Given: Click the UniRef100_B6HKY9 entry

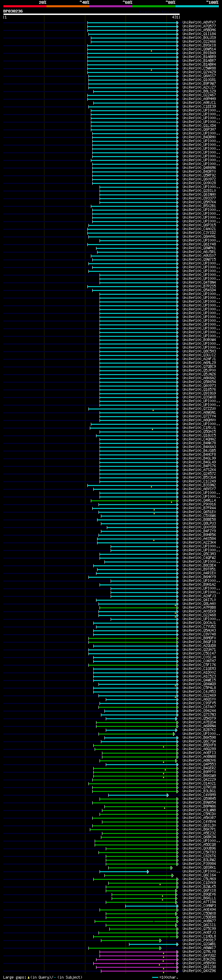Looking at the screenshot, I should [199, 577].
